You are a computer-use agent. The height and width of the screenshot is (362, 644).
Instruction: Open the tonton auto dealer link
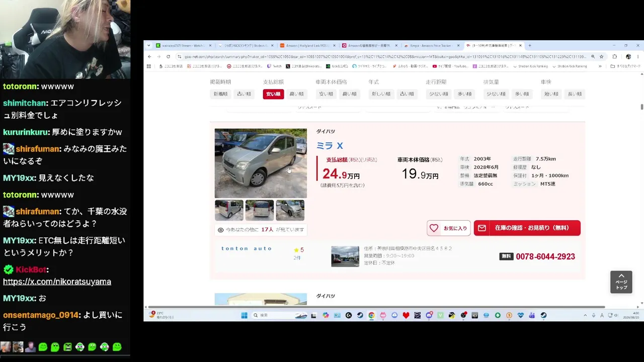[247, 248]
